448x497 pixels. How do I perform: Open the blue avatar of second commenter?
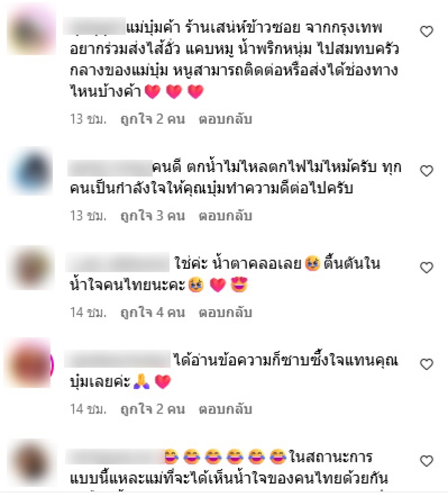coord(31,171)
